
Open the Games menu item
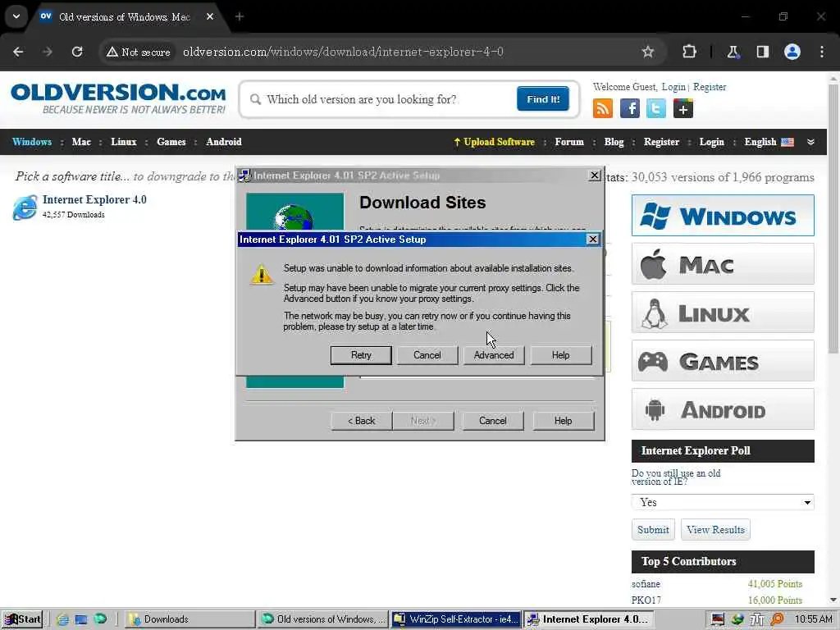[x=171, y=142]
